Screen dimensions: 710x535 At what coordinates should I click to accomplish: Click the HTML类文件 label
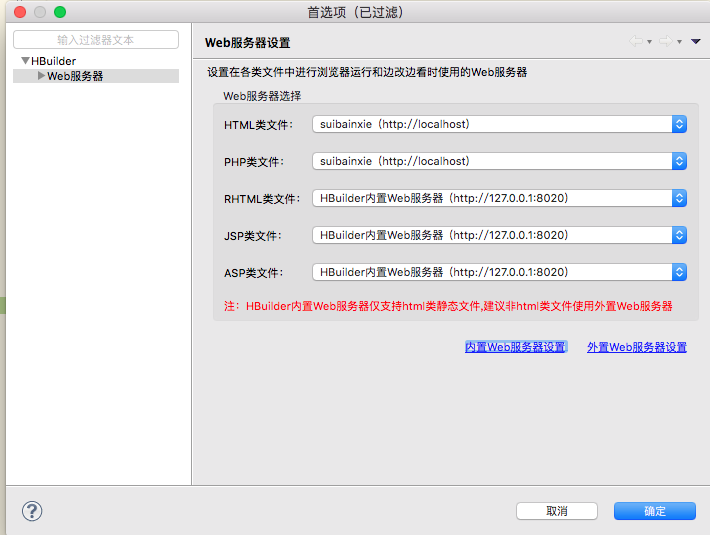pos(259,125)
